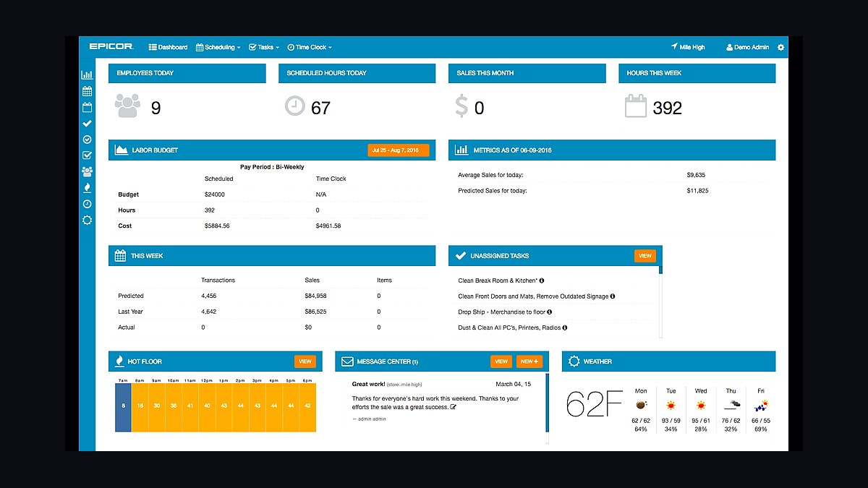
Task: Click the Message Center scrollbar
Action: [548, 408]
